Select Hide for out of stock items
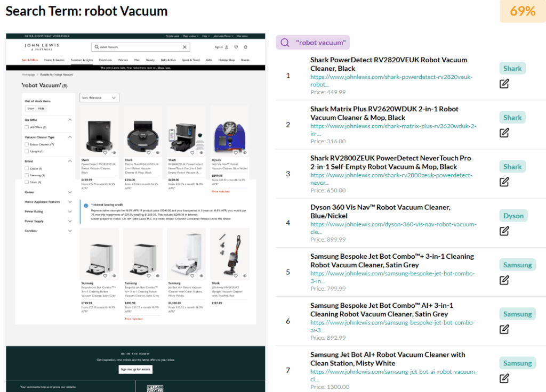The image size is (546, 392). [42, 109]
